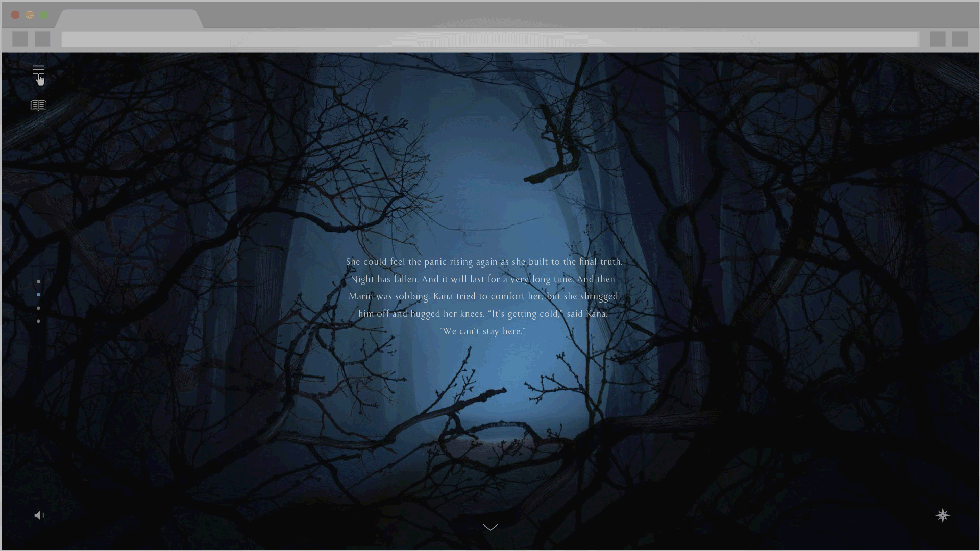Screen dimensions: 980x551
Task: Select the open browser tab
Action: [x=129, y=18]
